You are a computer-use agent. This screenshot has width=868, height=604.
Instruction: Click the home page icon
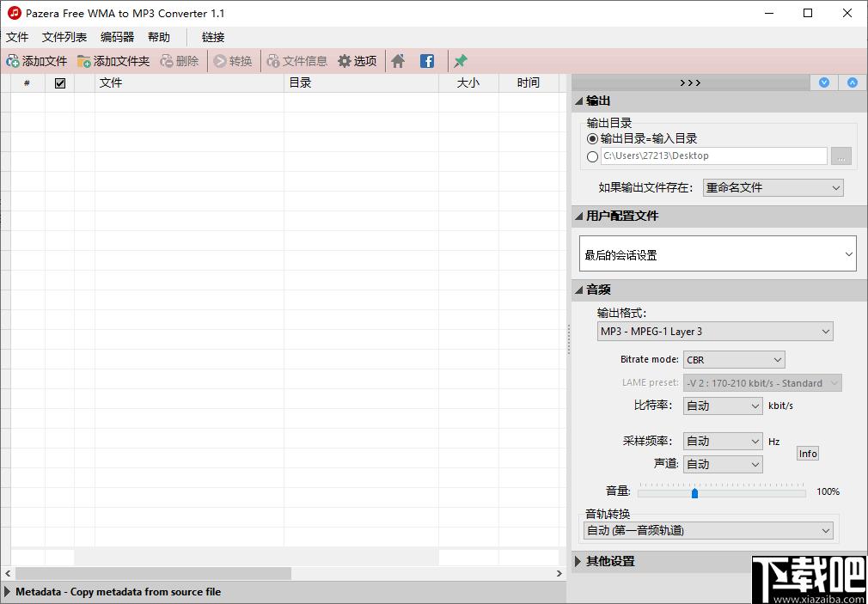(398, 61)
